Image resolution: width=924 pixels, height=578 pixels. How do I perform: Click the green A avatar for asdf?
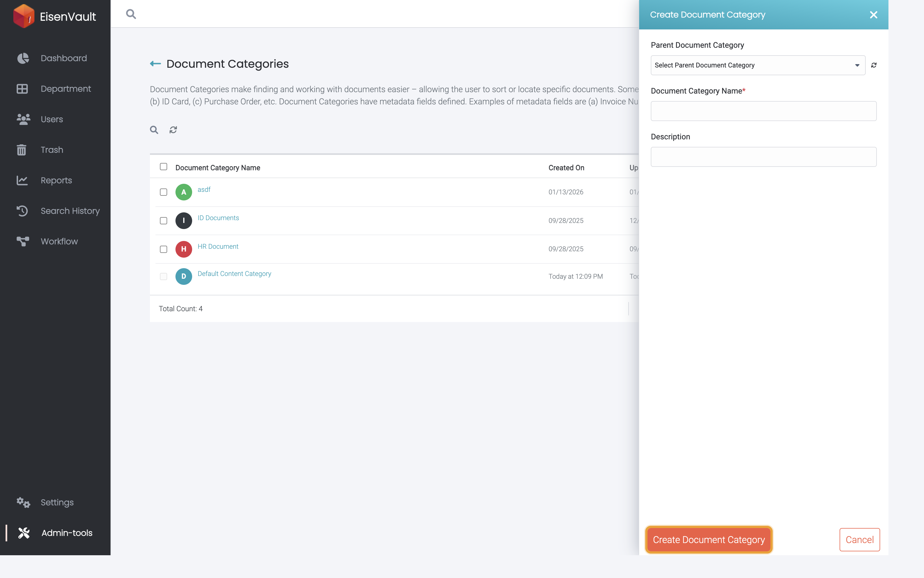(184, 192)
